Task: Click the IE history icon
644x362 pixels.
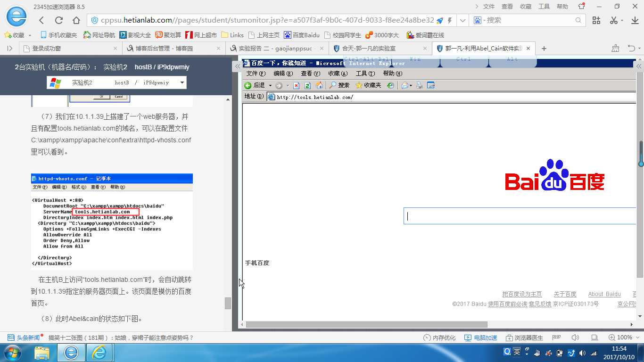Action: pyautogui.click(x=390, y=85)
